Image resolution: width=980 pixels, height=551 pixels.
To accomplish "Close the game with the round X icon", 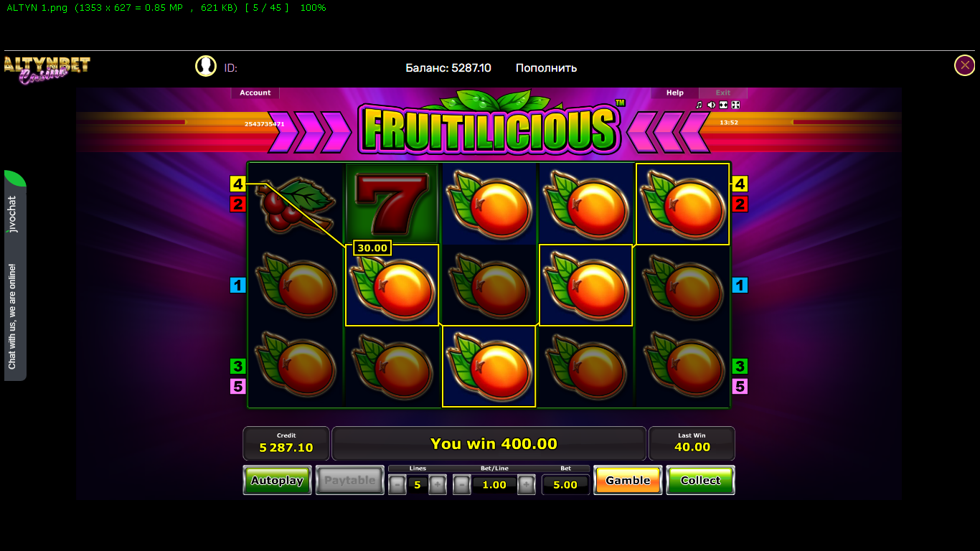I will tap(964, 65).
